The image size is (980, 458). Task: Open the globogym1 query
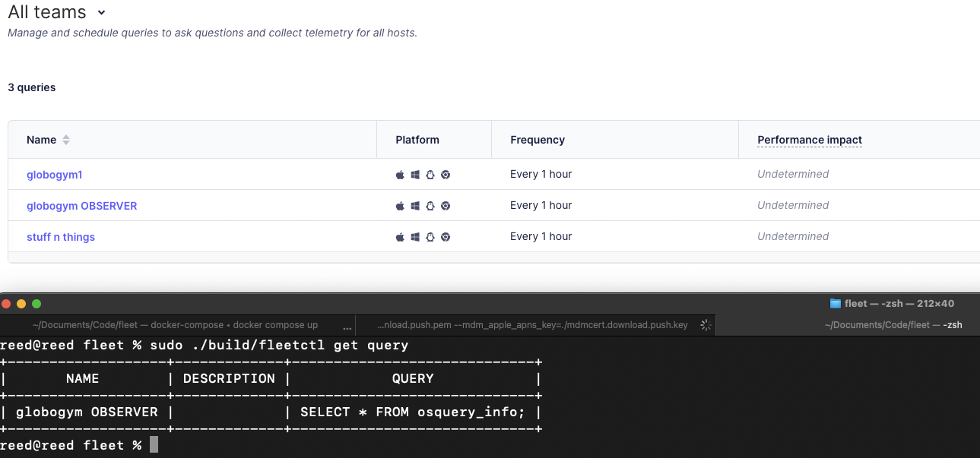coord(54,175)
